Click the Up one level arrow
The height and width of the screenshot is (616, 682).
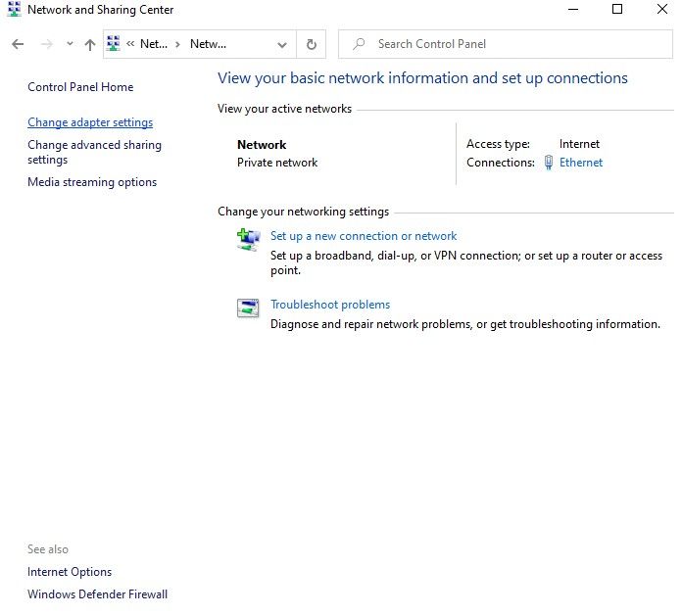90,44
